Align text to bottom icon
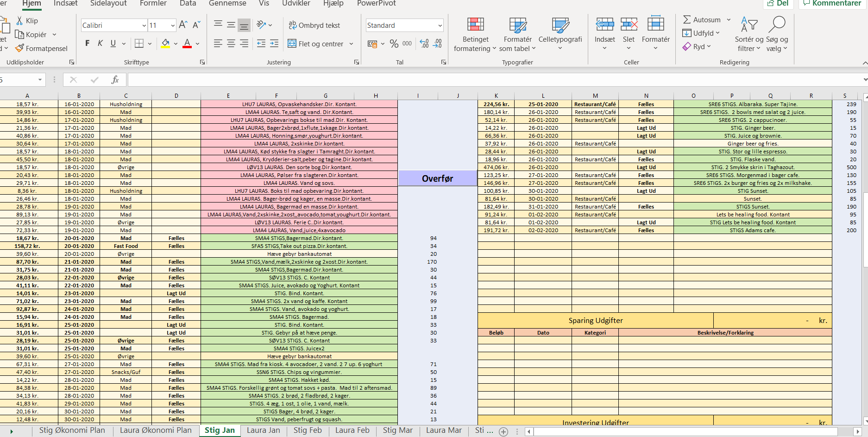 pyautogui.click(x=244, y=25)
